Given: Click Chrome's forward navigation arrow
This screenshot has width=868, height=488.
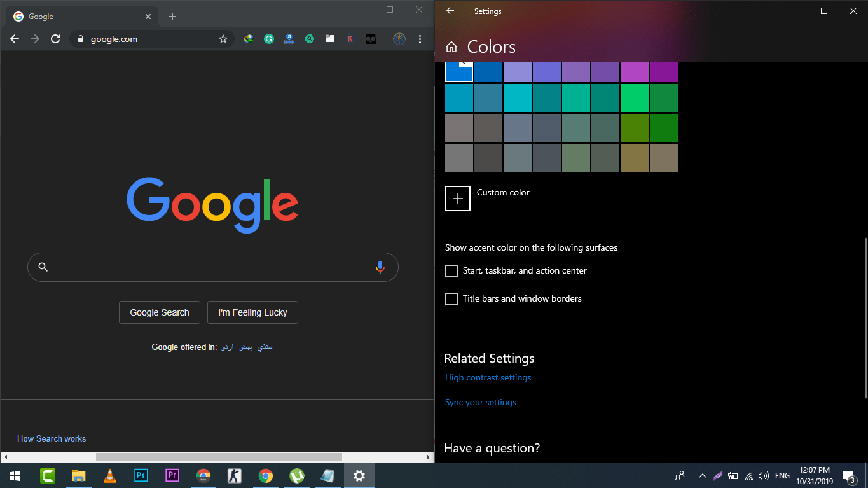Looking at the screenshot, I should 35,39.
